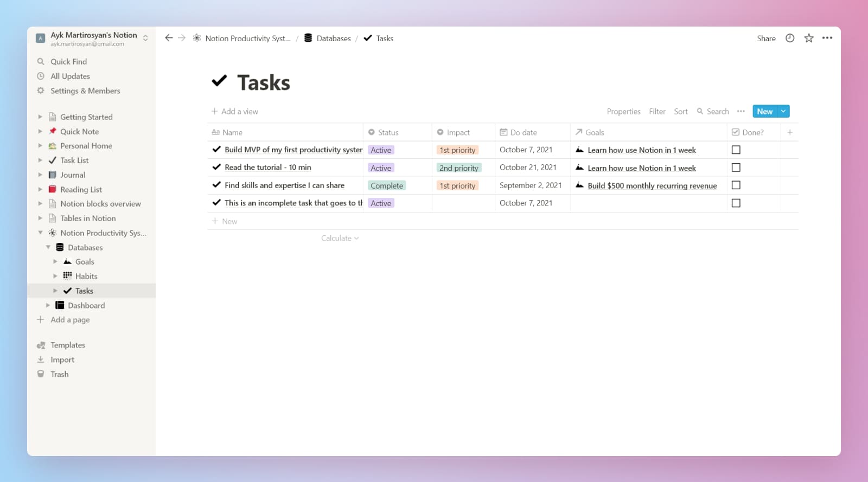
Task: Click the Dashboard layout icon
Action: point(60,305)
